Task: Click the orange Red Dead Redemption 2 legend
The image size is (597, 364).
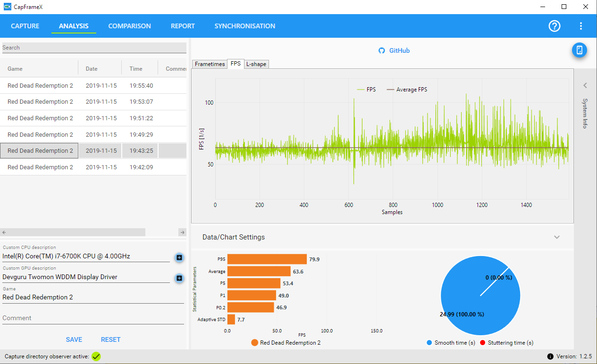Action: click(286, 343)
